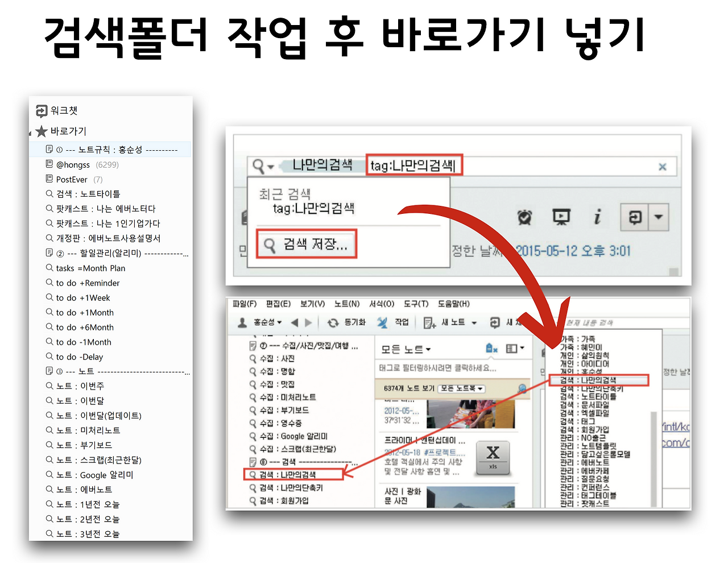This screenshot has height=563, width=728.
Task: Select the 작업 satellite icon
Action: pos(382,321)
